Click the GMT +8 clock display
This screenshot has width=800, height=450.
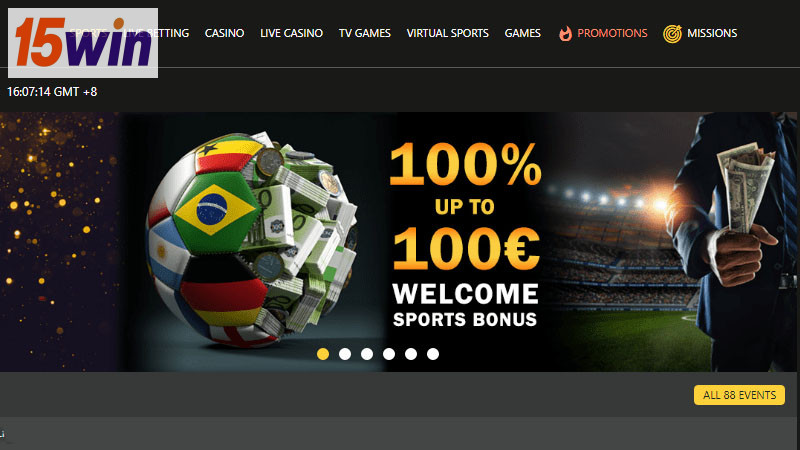point(52,92)
